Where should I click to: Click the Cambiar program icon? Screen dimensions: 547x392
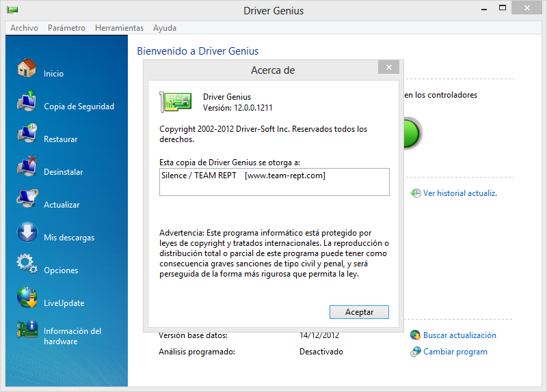click(x=415, y=352)
